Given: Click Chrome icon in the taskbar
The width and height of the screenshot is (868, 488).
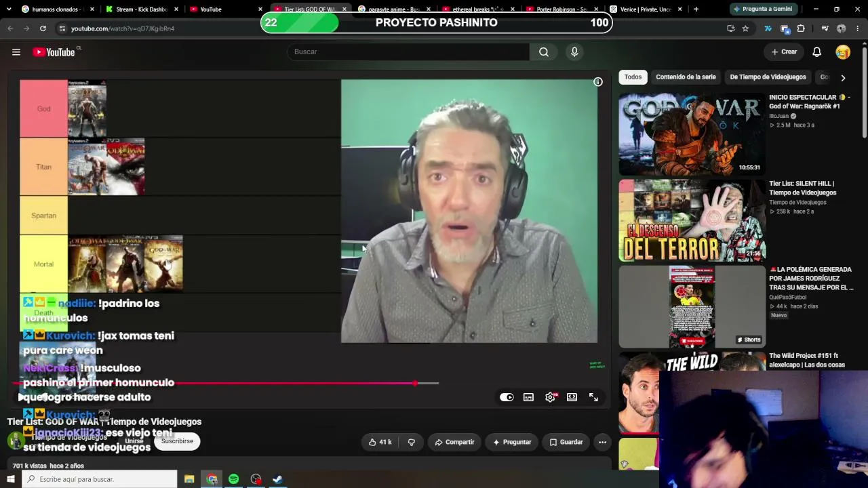Looking at the screenshot, I should pyautogui.click(x=212, y=479).
